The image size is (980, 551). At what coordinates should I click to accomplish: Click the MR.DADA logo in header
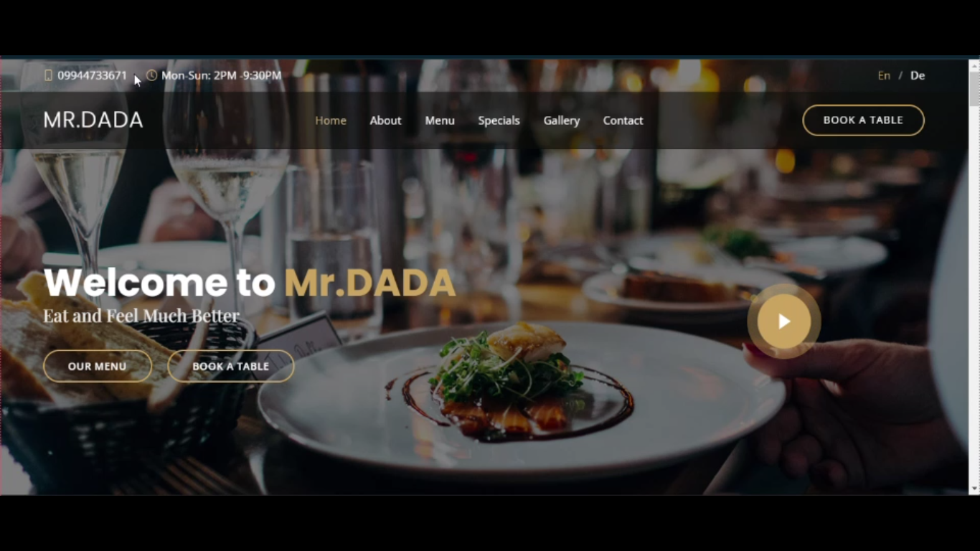[x=93, y=120]
